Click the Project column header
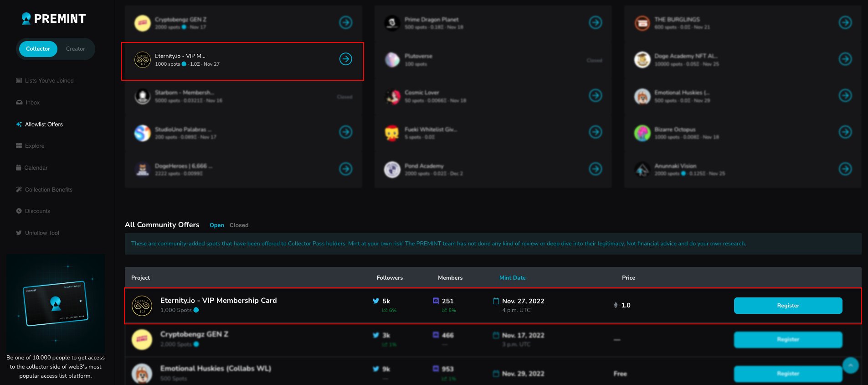The width and height of the screenshot is (868, 385). coord(140,278)
